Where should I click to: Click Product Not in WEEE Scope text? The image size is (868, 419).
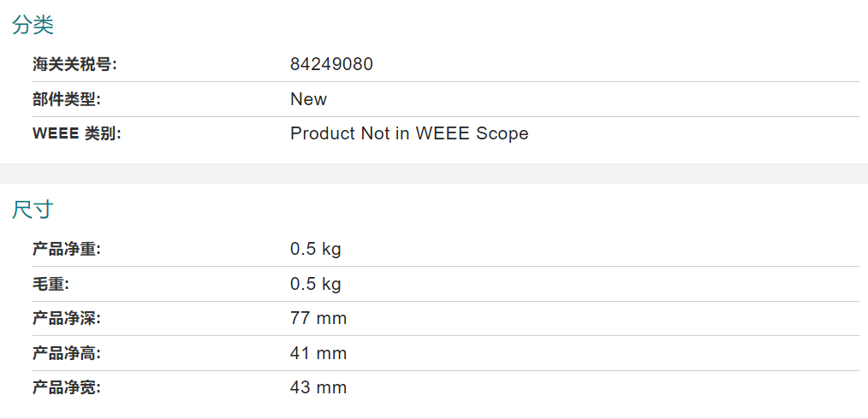tap(409, 133)
